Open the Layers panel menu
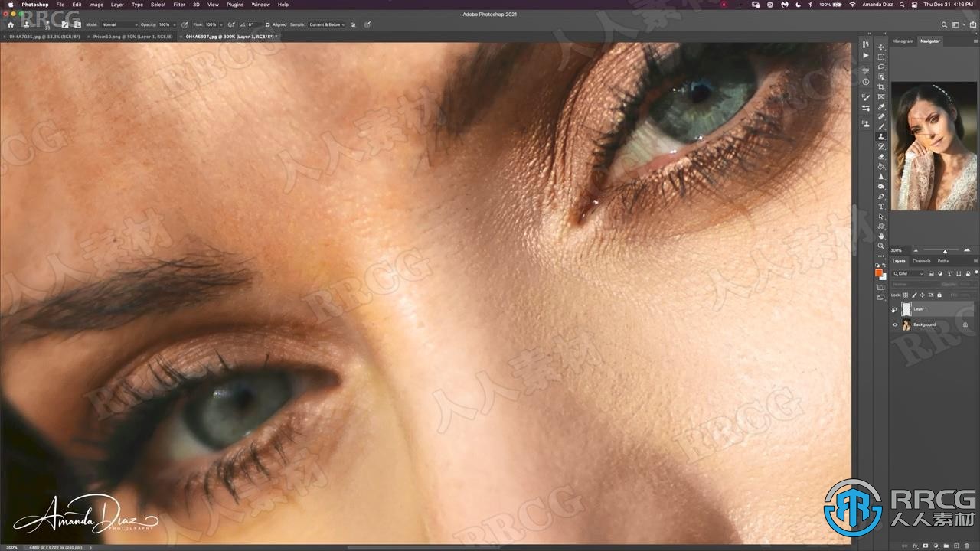The image size is (980, 551). point(975,261)
